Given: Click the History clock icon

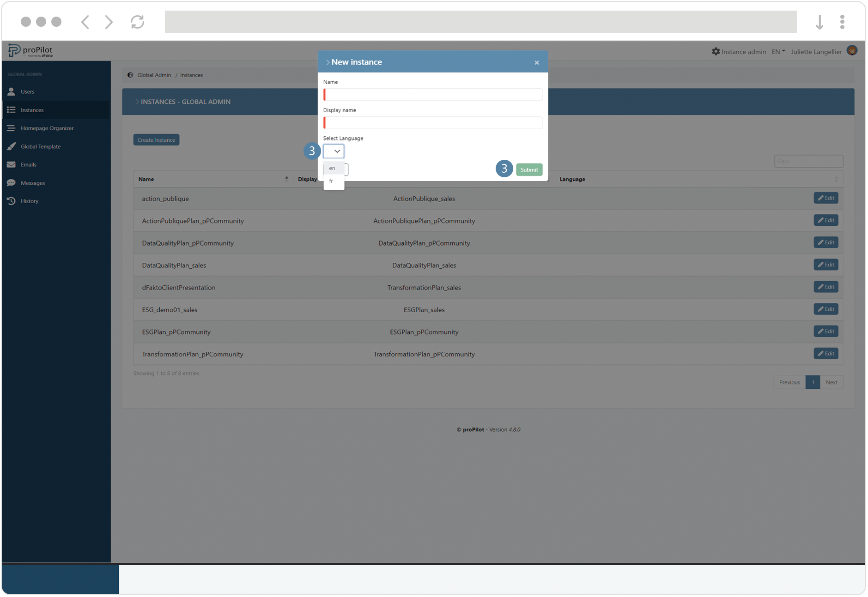Looking at the screenshot, I should coord(11,201).
